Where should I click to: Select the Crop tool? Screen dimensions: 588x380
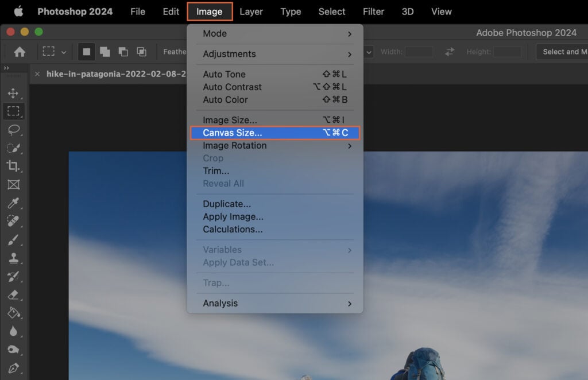tap(14, 166)
